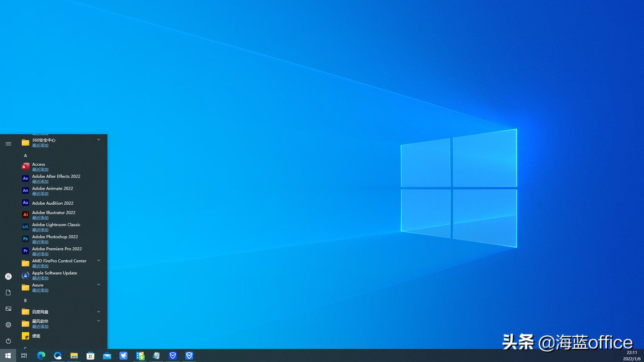Click the letter B section header
The height and width of the screenshot is (362, 644).
(25, 300)
